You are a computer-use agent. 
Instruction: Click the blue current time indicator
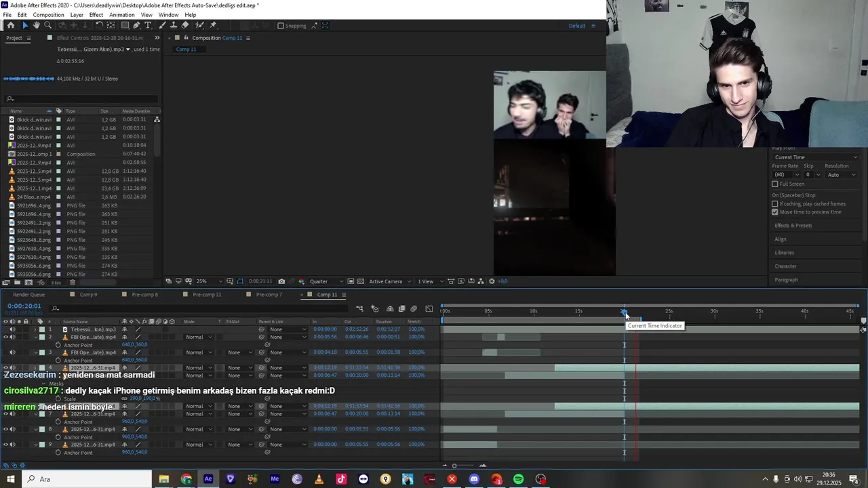624,312
